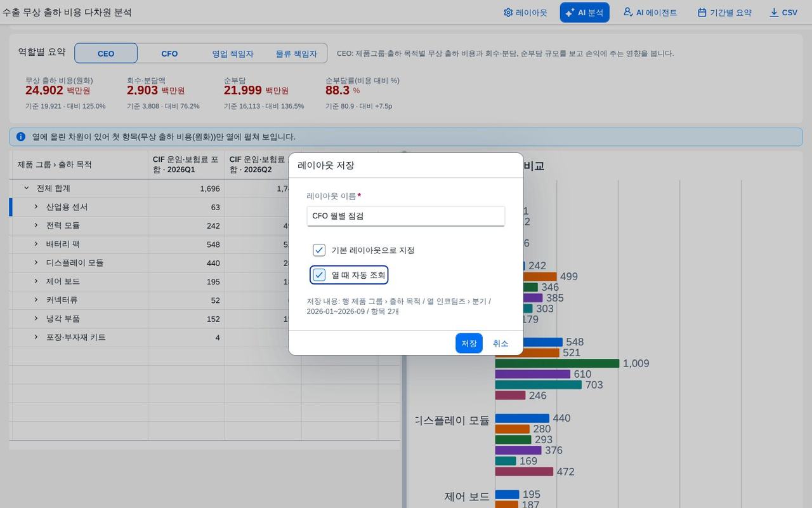Select the CFO role tab
This screenshot has width=812, height=508.
tap(169, 53)
